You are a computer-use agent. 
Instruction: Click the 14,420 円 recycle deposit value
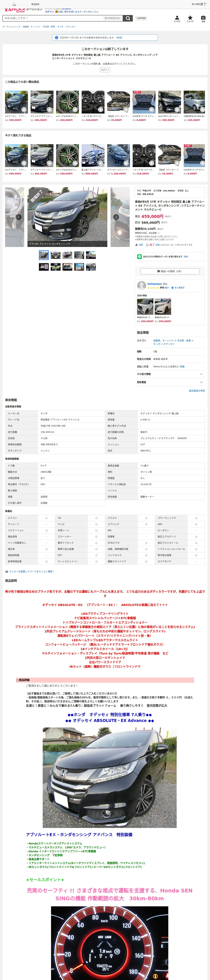click(146, 484)
